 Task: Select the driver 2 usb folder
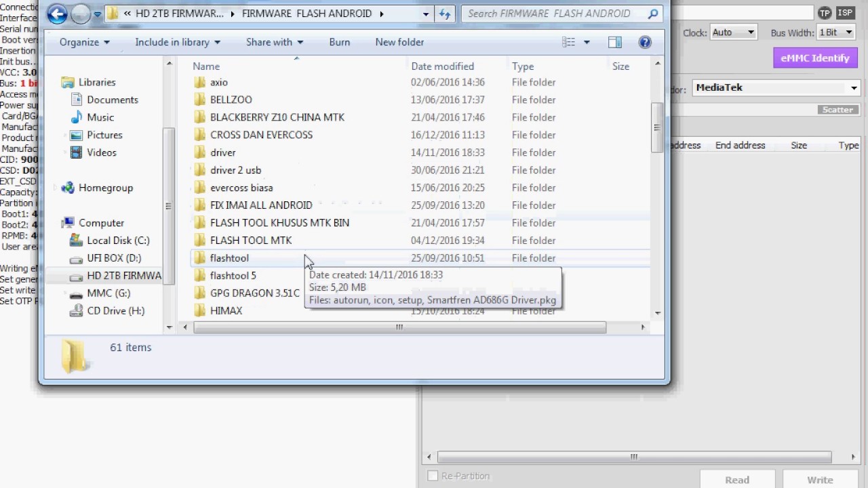[x=228, y=170]
